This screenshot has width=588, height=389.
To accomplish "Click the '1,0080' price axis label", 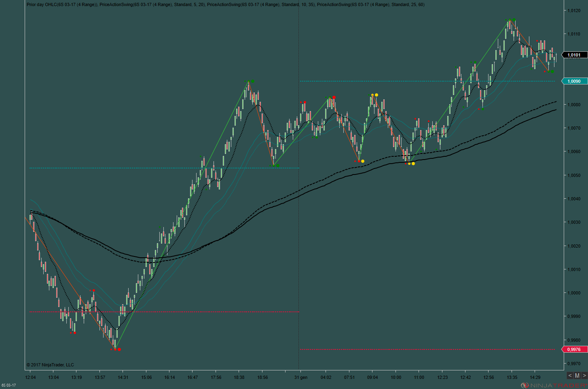I will [574, 105].
